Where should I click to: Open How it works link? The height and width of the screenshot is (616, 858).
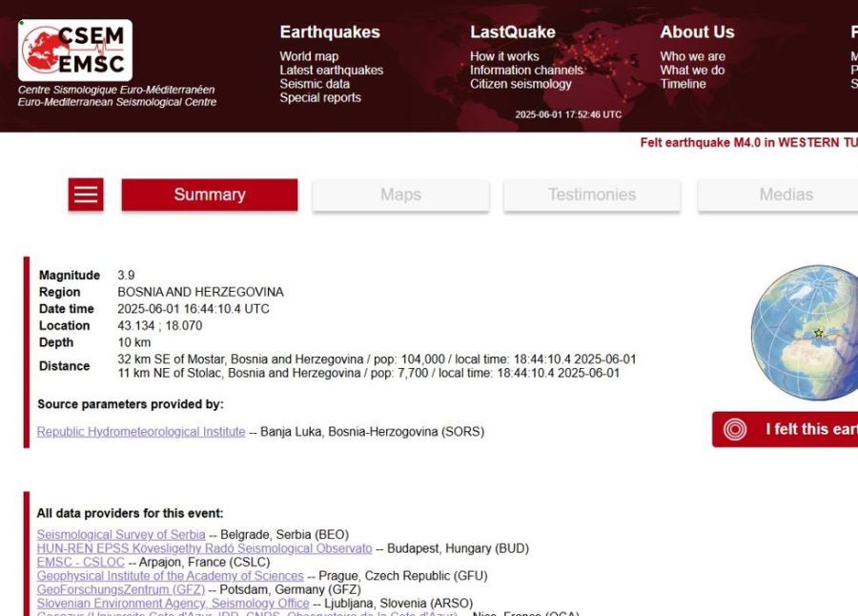click(504, 56)
